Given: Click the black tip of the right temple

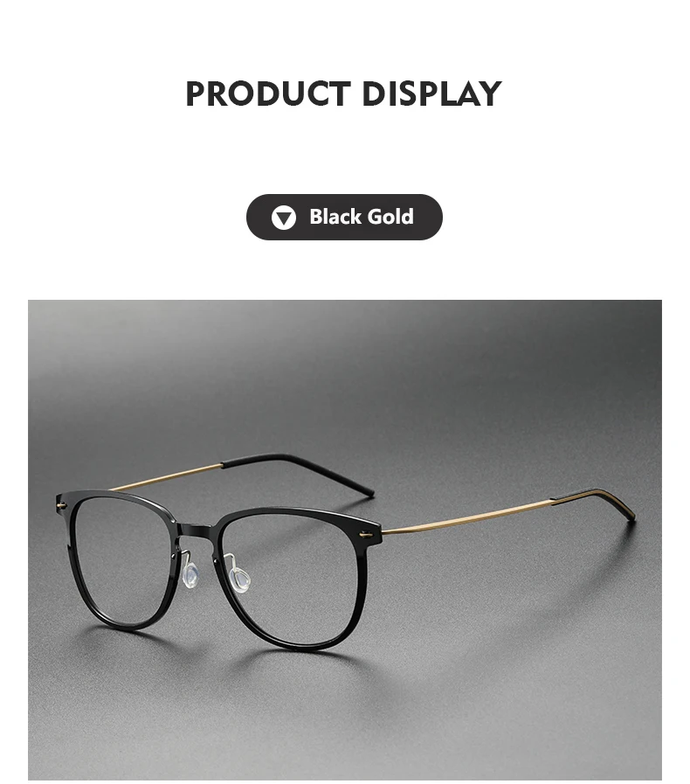Looking at the screenshot, I should pos(595,504).
